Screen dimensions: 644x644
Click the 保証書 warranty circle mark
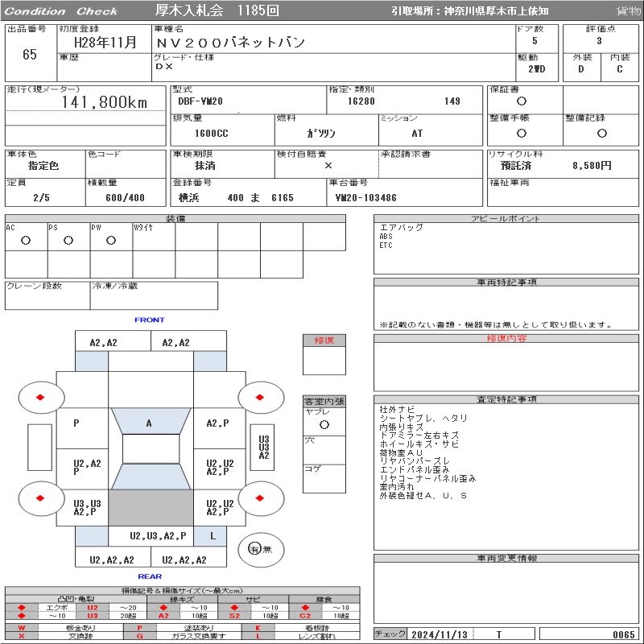pyautogui.click(x=522, y=101)
